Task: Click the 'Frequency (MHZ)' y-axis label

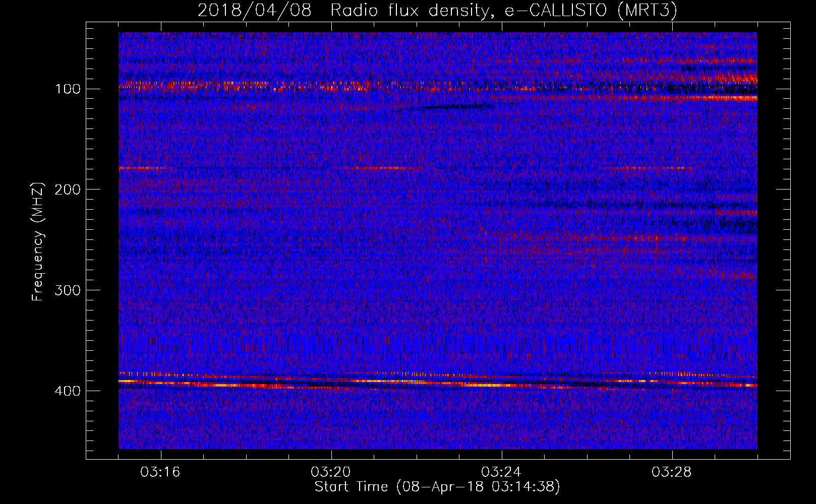Action: pos(37,241)
